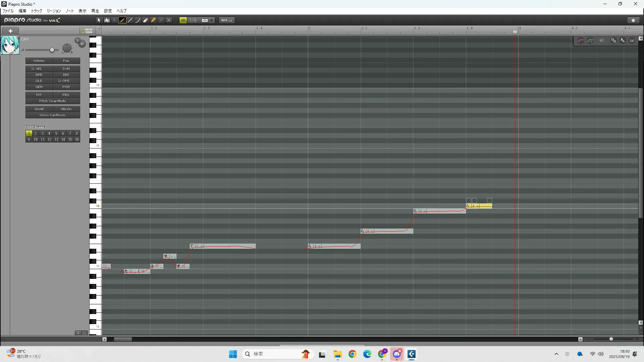Click the green vibrato curve icon
644x362 pixels.
coord(590,41)
